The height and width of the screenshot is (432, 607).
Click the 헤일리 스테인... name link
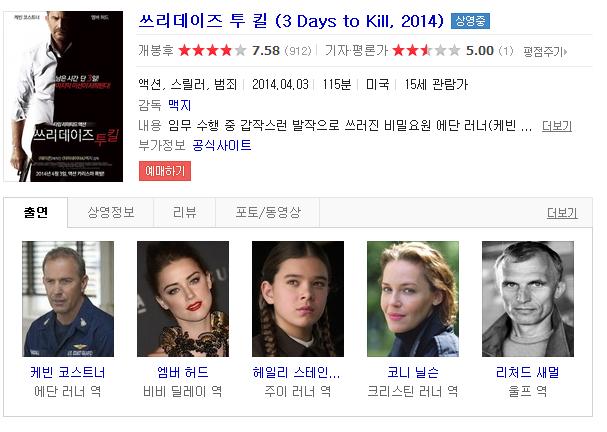click(297, 372)
